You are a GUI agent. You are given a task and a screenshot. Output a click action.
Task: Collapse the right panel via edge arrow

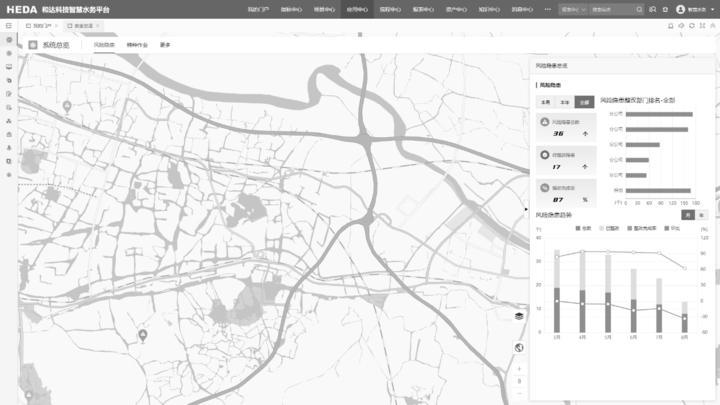(526, 209)
